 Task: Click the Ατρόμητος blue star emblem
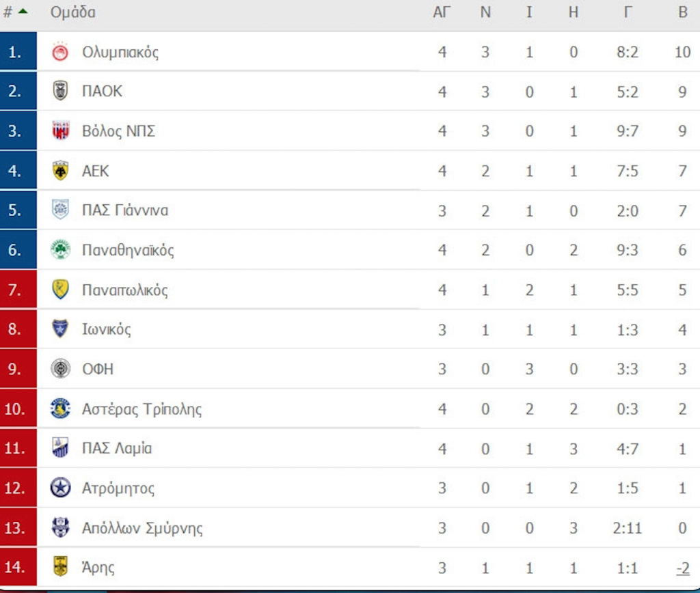click(61, 488)
